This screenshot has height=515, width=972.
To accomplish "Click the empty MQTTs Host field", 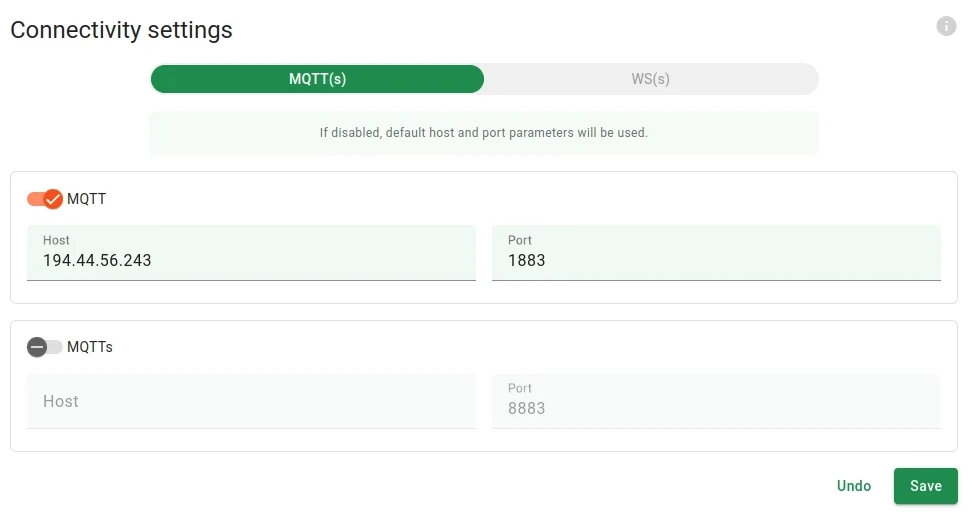I will [x=251, y=401].
